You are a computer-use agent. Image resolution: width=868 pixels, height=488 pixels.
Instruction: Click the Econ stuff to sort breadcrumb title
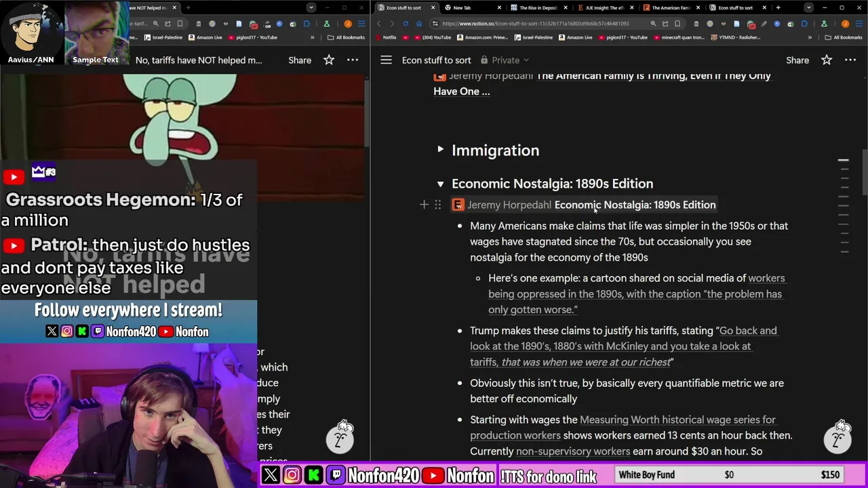pyautogui.click(x=436, y=60)
